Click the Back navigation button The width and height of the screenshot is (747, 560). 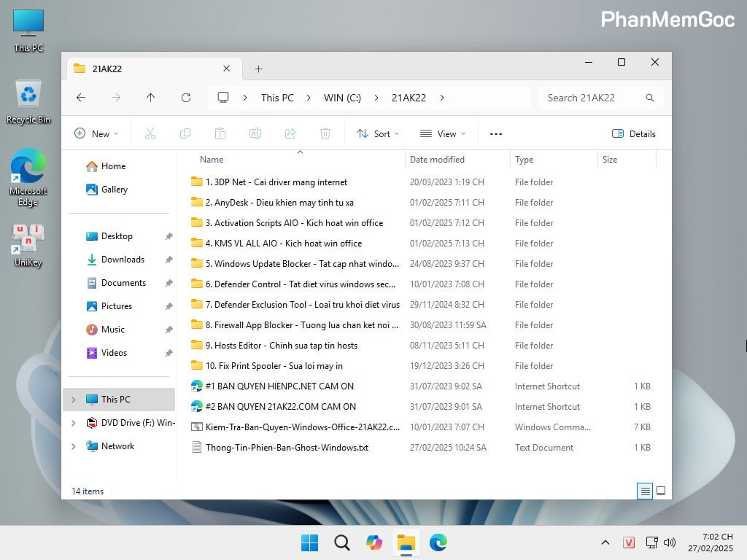pyautogui.click(x=81, y=97)
